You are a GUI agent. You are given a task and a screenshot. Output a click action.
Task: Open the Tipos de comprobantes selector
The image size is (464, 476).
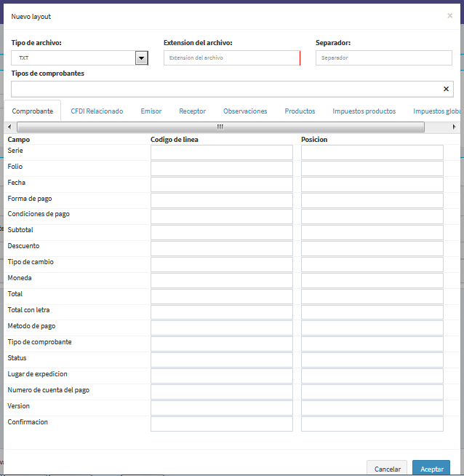pyautogui.click(x=225, y=89)
